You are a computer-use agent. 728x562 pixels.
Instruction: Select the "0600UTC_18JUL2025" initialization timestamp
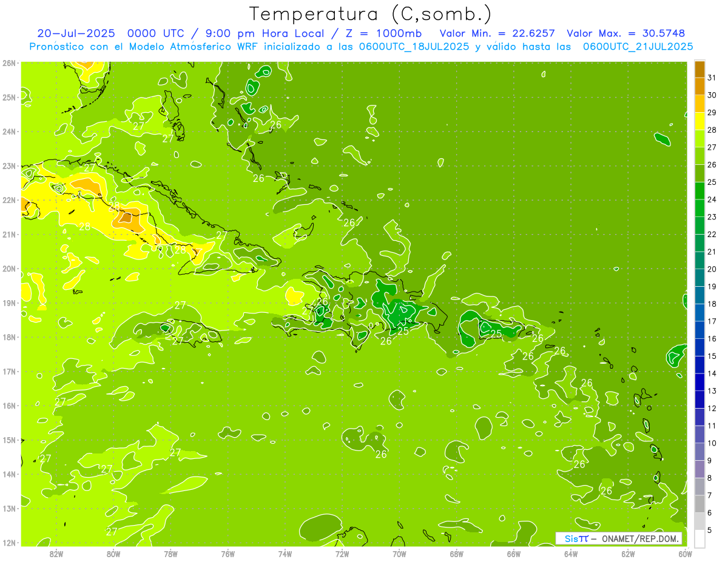(x=413, y=47)
